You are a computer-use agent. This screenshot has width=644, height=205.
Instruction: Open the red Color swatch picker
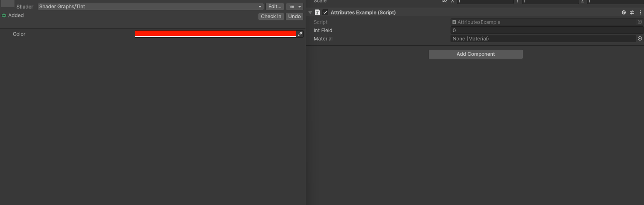pyautogui.click(x=215, y=34)
